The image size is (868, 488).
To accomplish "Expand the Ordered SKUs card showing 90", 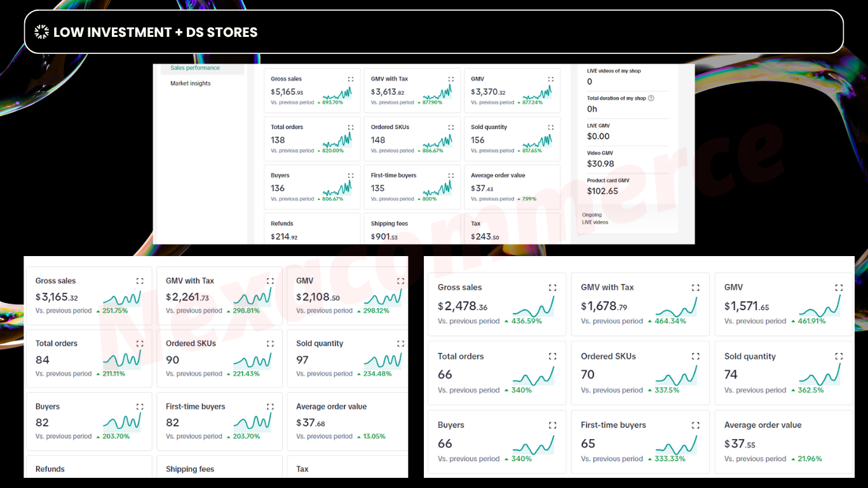I will 270,344.
